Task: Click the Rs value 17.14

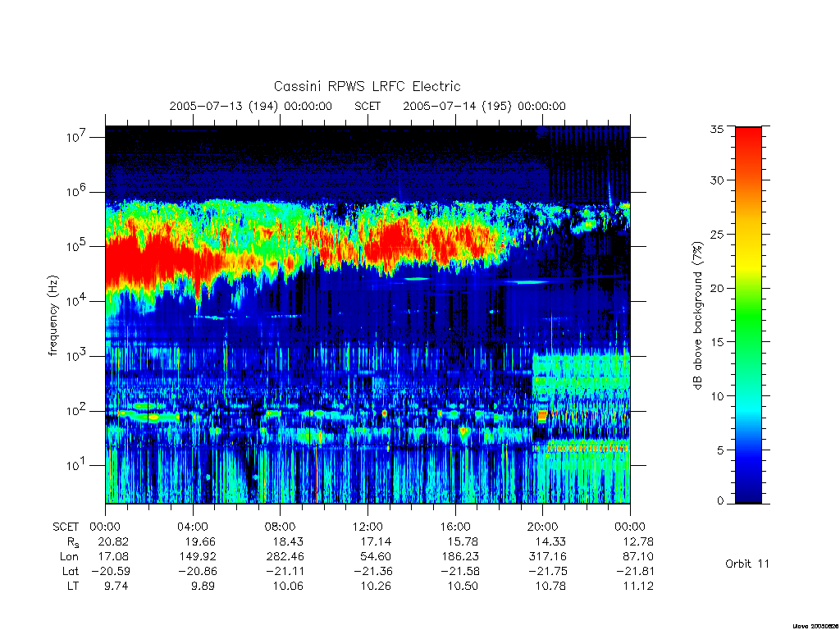Action: tap(375, 541)
